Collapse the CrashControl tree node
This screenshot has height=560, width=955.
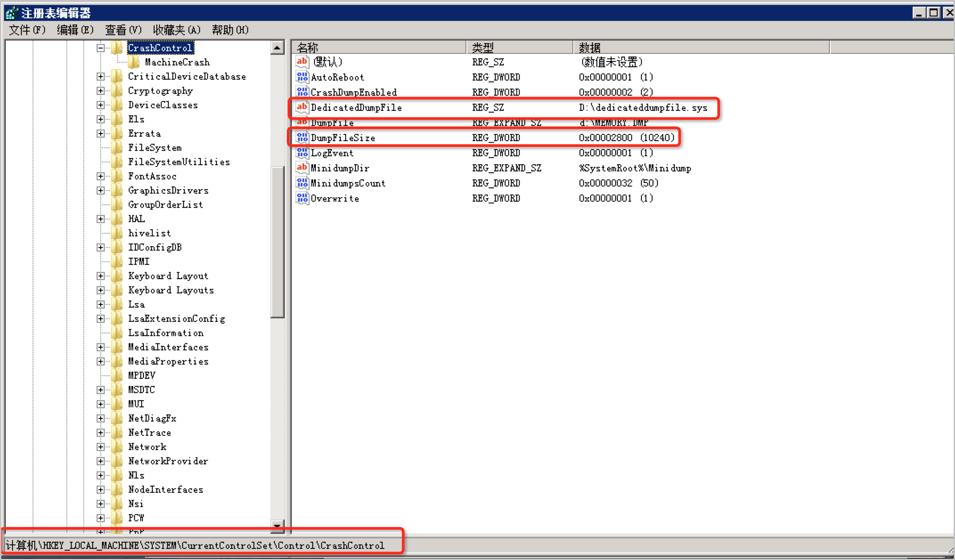(101, 48)
